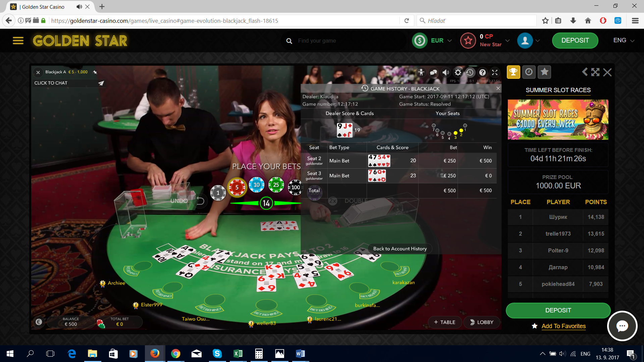This screenshot has width=644, height=362.
Task: Open the live chat support bubble
Action: click(x=622, y=326)
